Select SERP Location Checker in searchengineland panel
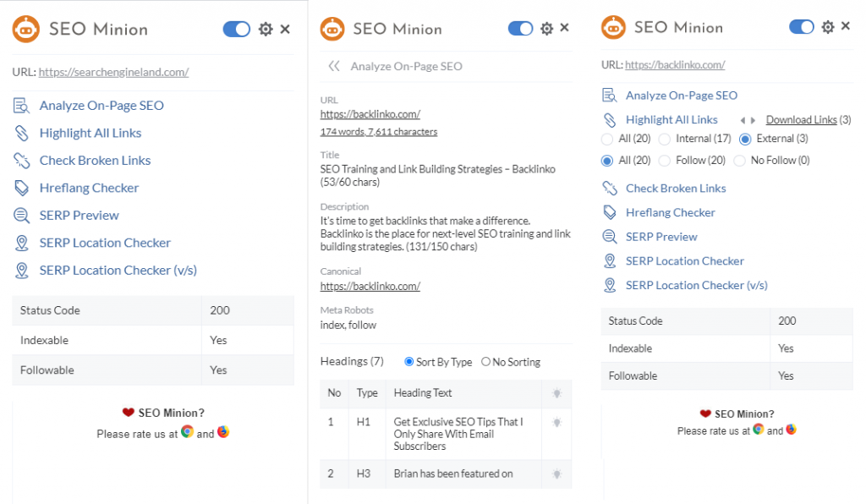The image size is (866, 504). tap(105, 243)
